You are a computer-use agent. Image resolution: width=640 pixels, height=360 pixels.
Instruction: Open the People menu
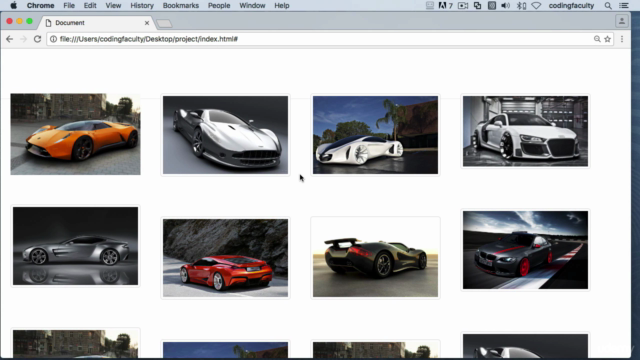tap(219, 5)
